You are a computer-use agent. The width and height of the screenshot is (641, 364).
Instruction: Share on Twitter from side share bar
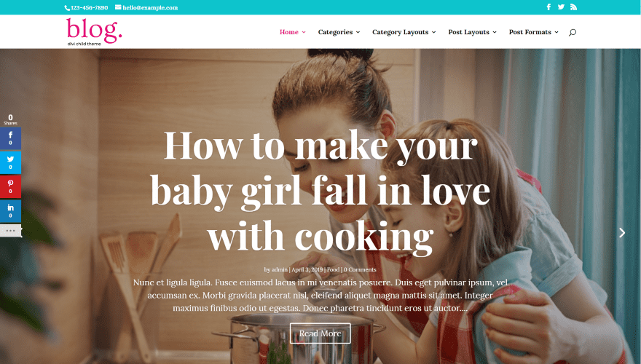pyautogui.click(x=10, y=162)
